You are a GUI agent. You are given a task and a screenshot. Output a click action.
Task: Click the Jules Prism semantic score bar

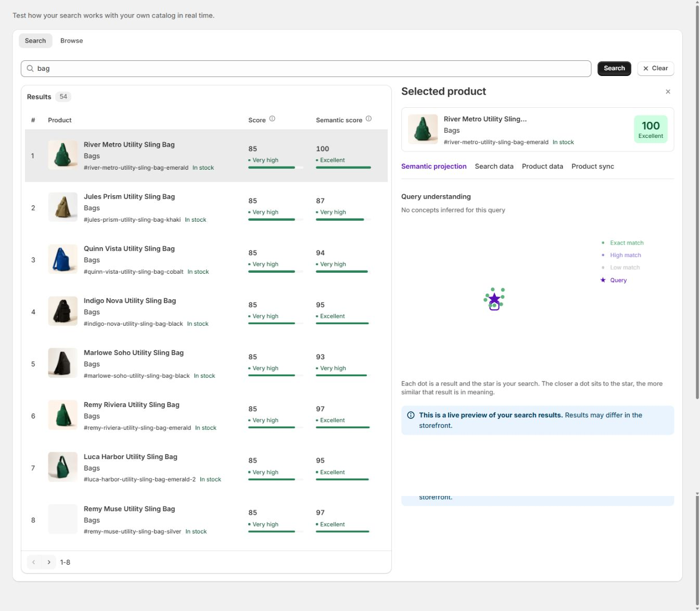(343, 220)
